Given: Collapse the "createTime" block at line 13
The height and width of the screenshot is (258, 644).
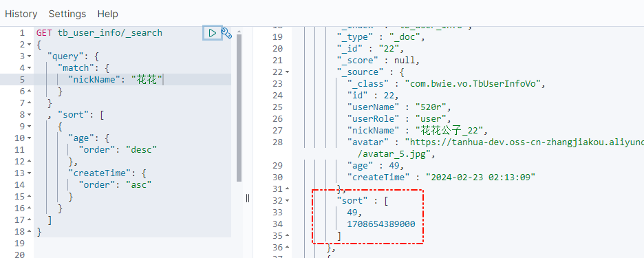Looking at the screenshot, I should point(29,173).
